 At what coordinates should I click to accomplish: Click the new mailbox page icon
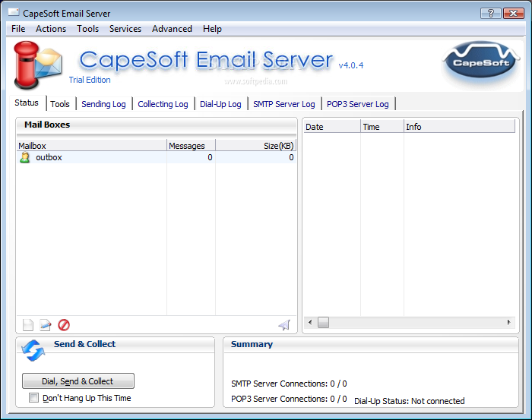[x=28, y=325]
